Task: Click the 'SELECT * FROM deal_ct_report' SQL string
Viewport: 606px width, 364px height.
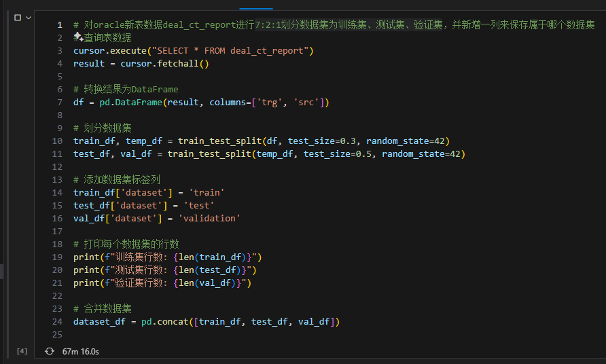Action: 230,51
